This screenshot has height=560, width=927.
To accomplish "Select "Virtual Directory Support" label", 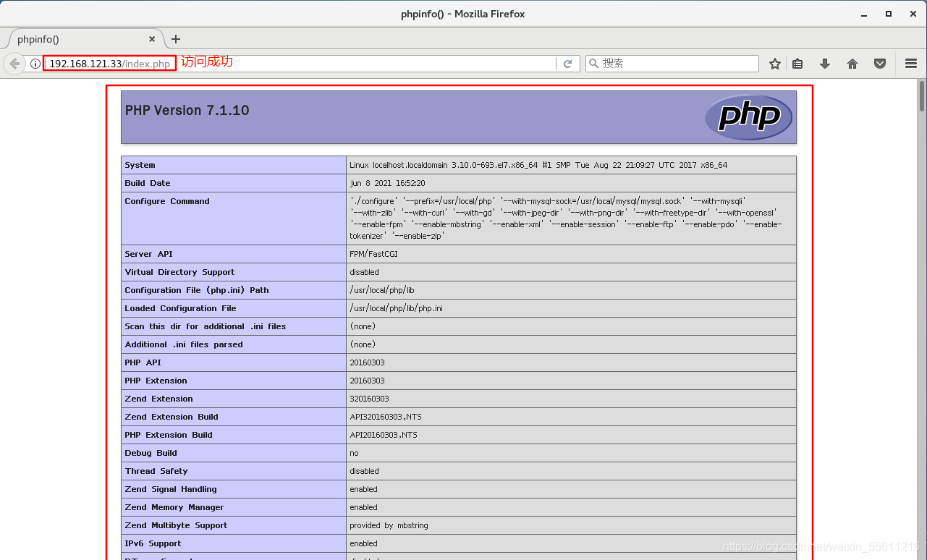I will (x=179, y=272).
